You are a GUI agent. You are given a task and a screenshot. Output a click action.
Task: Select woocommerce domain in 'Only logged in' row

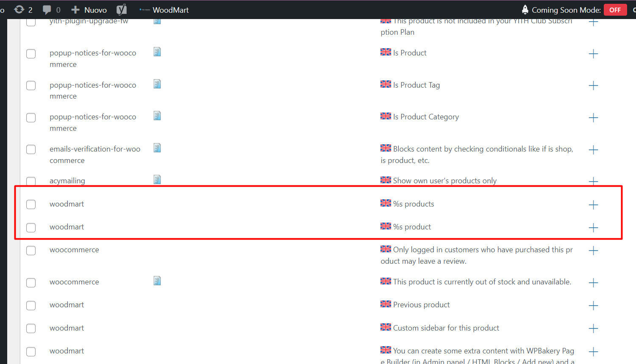point(74,250)
